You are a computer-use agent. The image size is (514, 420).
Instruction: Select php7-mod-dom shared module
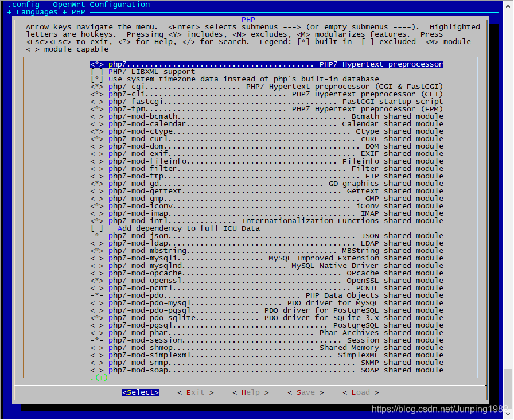[267, 146]
